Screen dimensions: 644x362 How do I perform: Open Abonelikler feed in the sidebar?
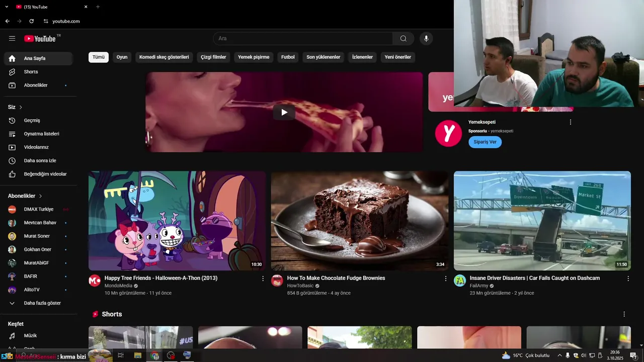click(x=38, y=85)
